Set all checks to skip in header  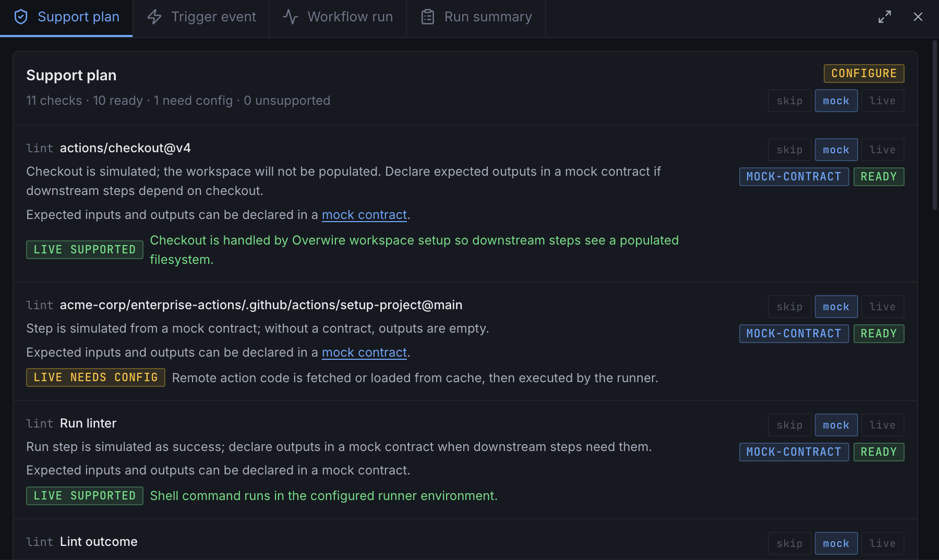790,101
